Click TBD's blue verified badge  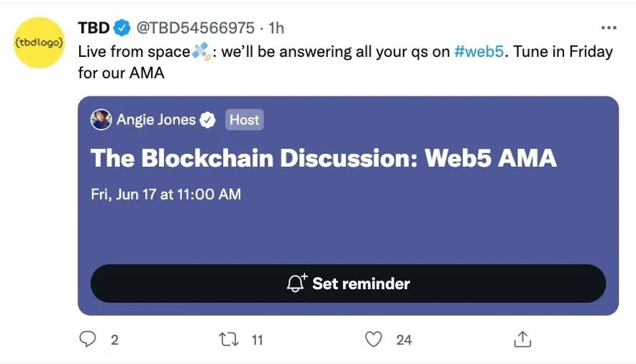[x=122, y=28]
